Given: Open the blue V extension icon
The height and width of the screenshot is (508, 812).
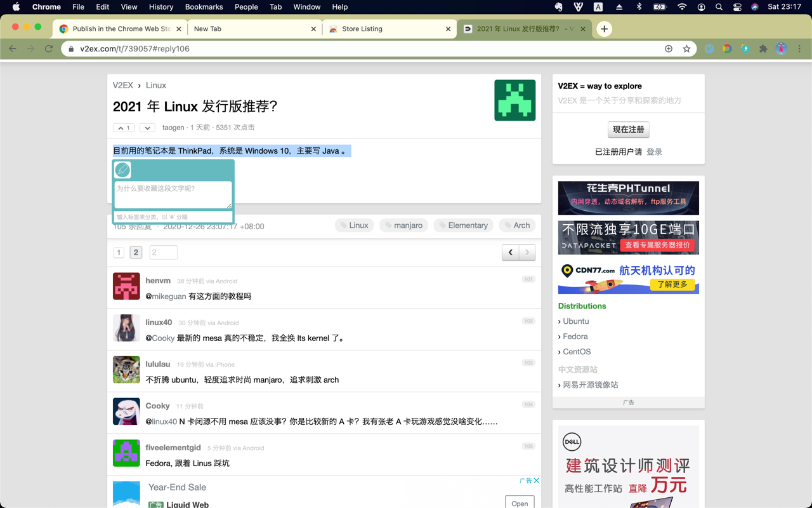Looking at the screenshot, I should (709, 48).
